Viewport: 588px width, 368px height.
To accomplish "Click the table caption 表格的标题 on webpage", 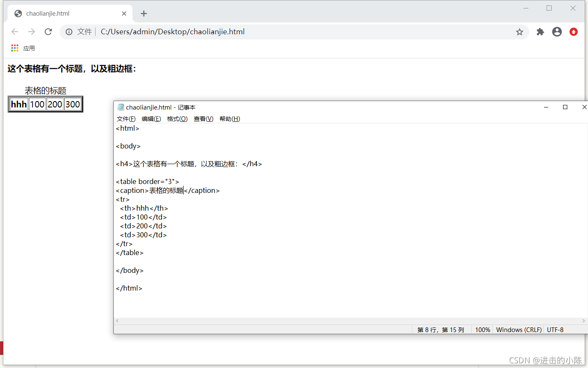I will [46, 91].
